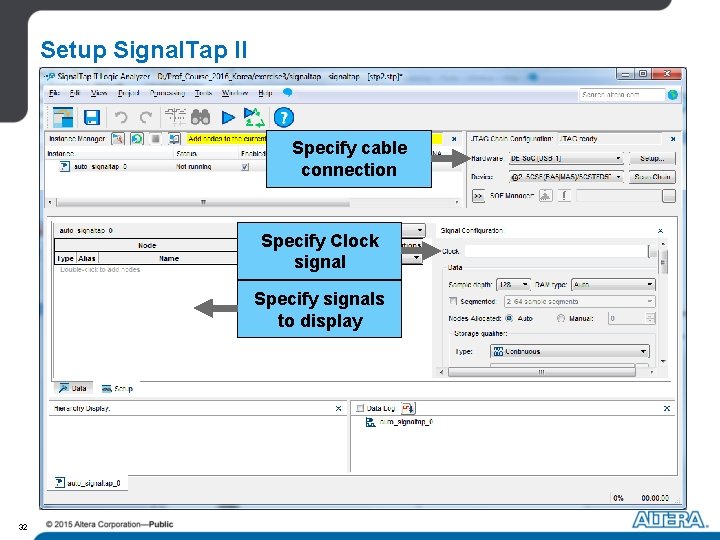Open help with the blue question mark icon
Screen dimensions: 720x540
[x=284, y=117]
